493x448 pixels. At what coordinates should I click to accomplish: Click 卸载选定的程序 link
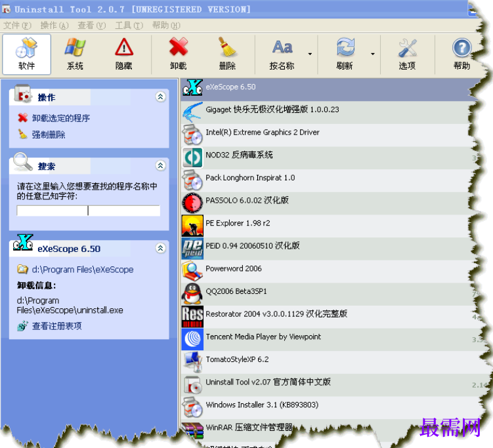[x=61, y=118]
